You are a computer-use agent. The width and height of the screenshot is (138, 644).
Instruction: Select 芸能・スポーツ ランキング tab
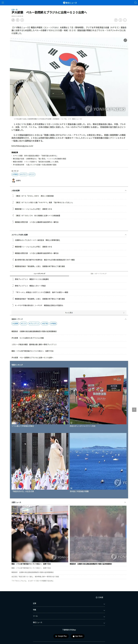pos(98,273)
